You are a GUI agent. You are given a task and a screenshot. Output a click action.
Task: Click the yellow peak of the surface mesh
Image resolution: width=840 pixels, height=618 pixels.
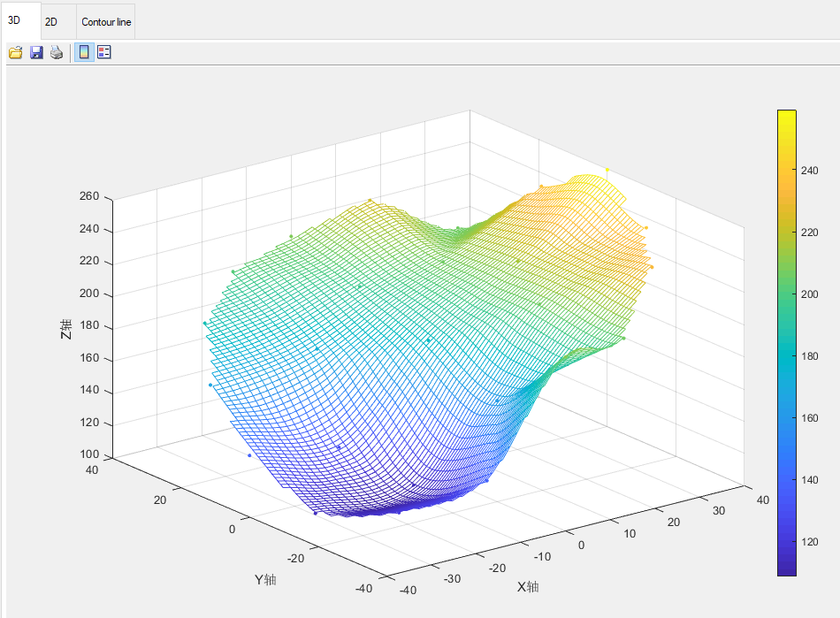click(592, 183)
